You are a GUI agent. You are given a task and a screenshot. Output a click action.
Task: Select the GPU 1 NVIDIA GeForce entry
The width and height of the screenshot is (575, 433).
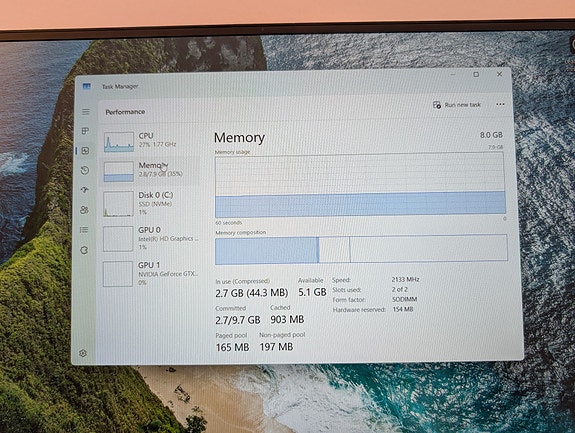150,274
